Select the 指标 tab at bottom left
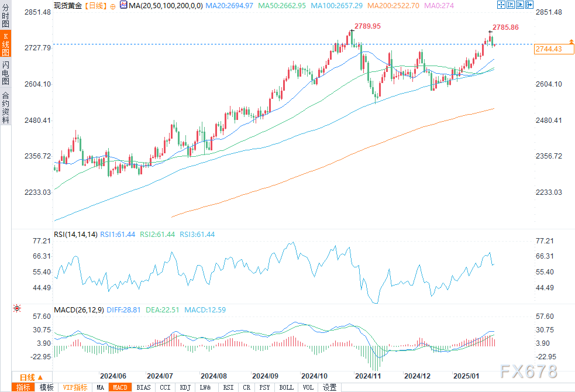The image size is (575, 392). coord(23,387)
